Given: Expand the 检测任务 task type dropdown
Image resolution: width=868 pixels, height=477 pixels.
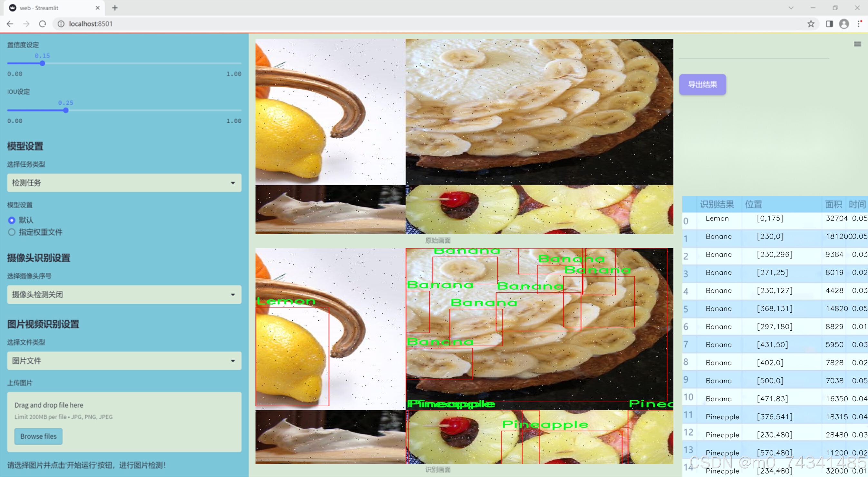Looking at the screenshot, I should click(124, 183).
